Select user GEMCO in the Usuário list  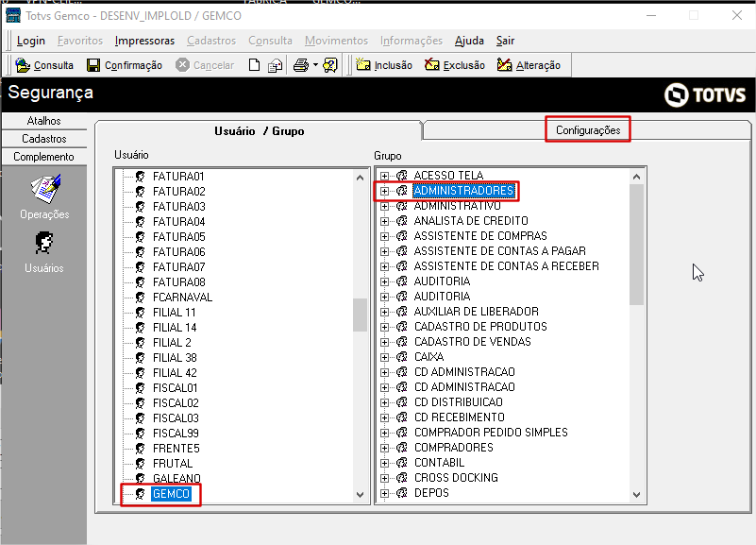click(x=171, y=494)
